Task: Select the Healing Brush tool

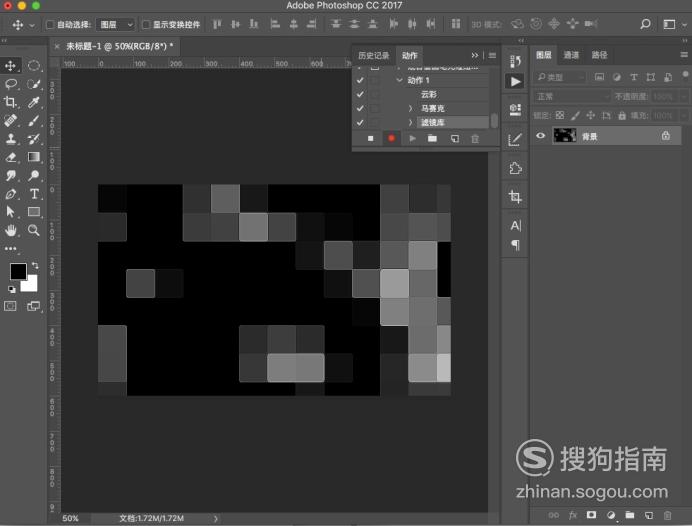Action: click(11, 120)
